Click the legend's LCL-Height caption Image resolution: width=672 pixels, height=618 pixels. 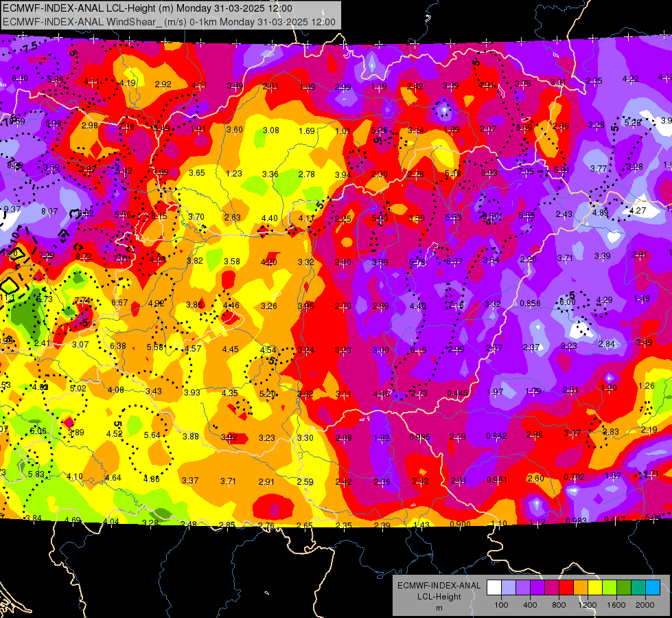(x=439, y=597)
